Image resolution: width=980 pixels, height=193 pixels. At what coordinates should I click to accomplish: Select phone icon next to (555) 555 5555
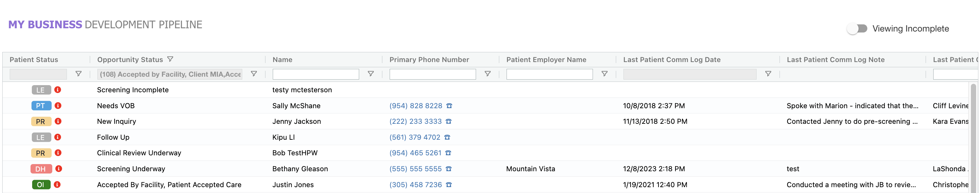449,169
